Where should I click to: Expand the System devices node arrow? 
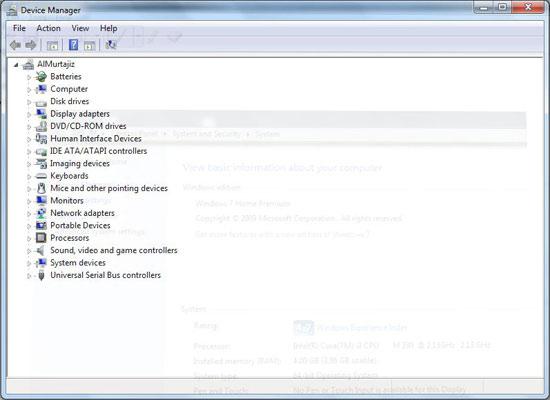pyautogui.click(x=29, y=264)
